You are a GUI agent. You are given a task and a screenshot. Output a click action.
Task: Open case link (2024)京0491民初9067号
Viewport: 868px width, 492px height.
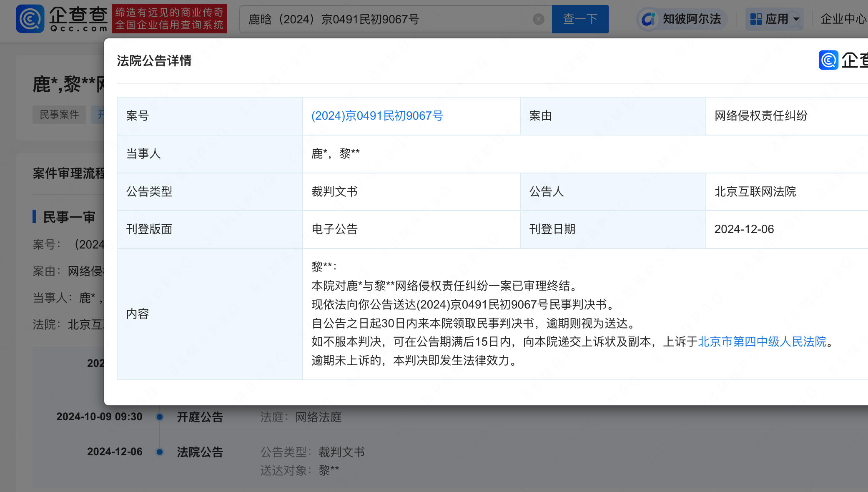click(x=376, y=116)
